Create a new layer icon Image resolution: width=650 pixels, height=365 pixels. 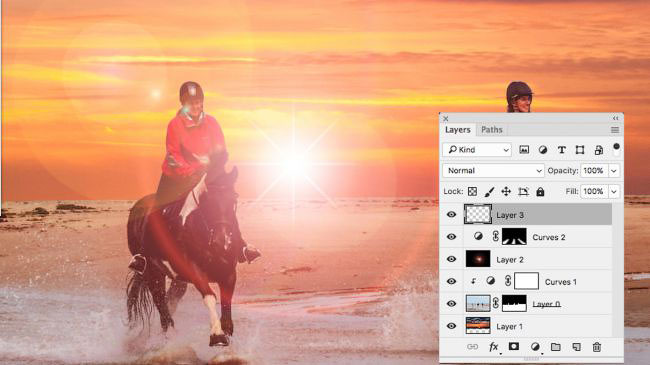(576, 347)
